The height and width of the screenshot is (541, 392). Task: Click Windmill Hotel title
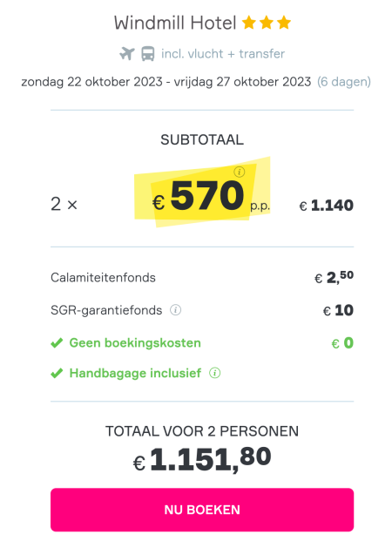pos(175,24)
